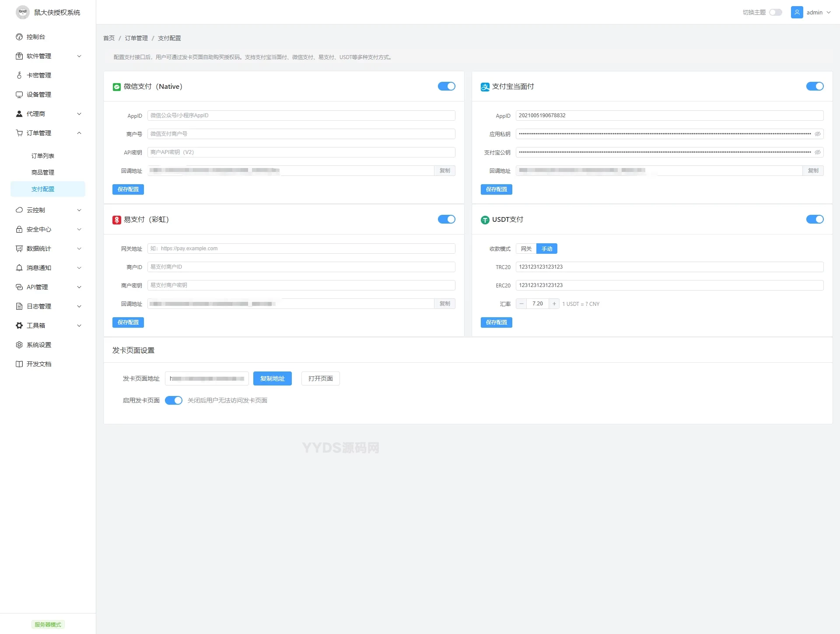The width and height of the screenshot is (840, 634).
Task: Turn off the USDT payment switch
Action: pyautogui.click(x=815, y=219)
